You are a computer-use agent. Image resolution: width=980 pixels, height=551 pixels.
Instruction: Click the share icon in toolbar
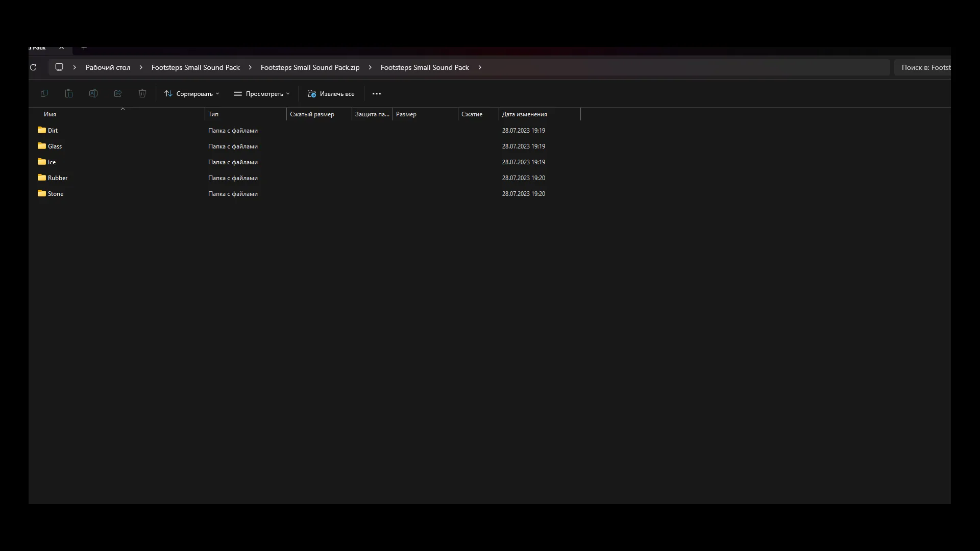(x=118, y=93)
